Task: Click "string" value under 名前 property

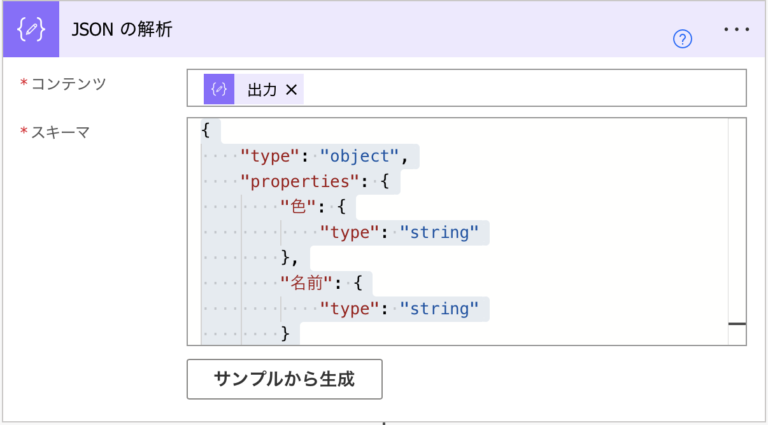Action: pos(439,308)
